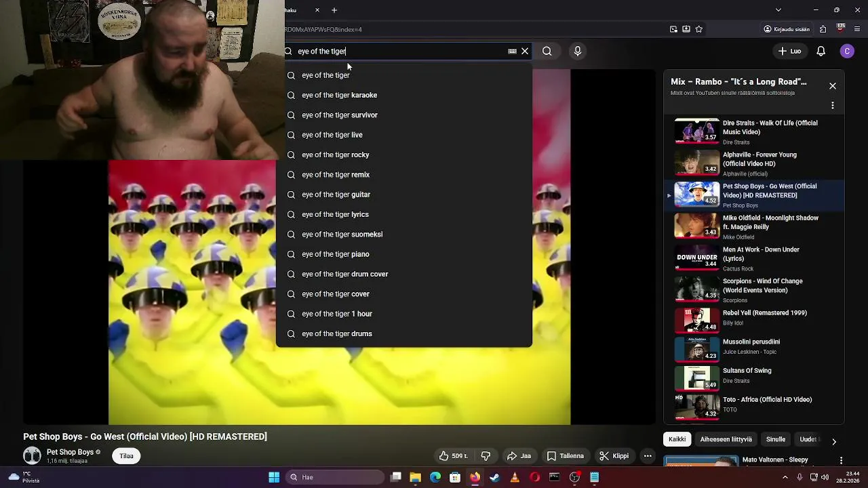Choose 'eye of the tiger drums' suggestion

403,333
